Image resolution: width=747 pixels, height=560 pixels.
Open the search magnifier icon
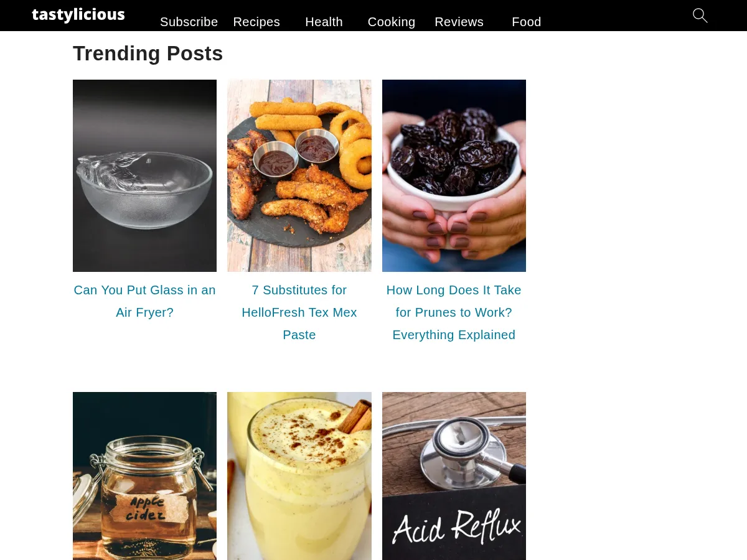700,16
